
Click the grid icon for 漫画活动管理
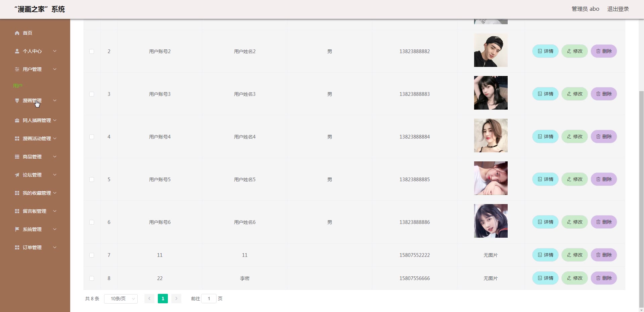coord(17,139)
